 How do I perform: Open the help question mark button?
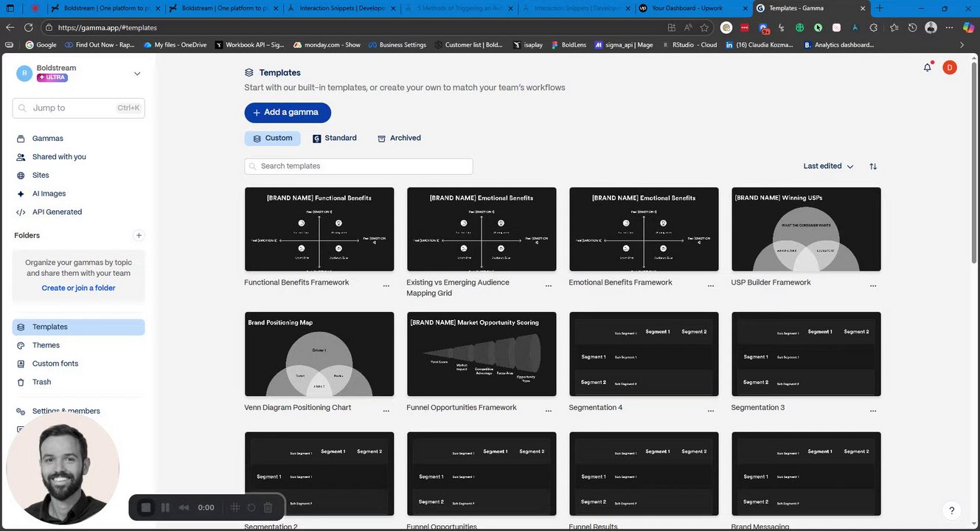[x=952, y=510]
